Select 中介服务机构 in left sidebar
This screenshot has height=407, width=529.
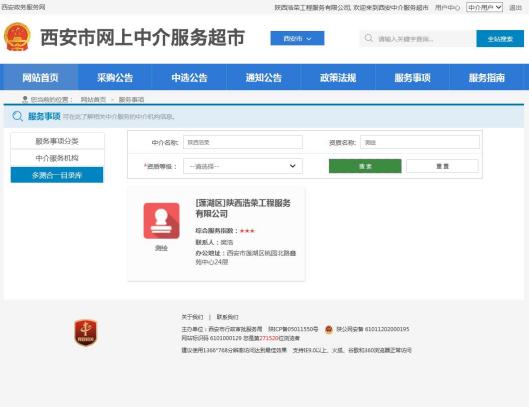pyautogui.click(x=57, y=158)
